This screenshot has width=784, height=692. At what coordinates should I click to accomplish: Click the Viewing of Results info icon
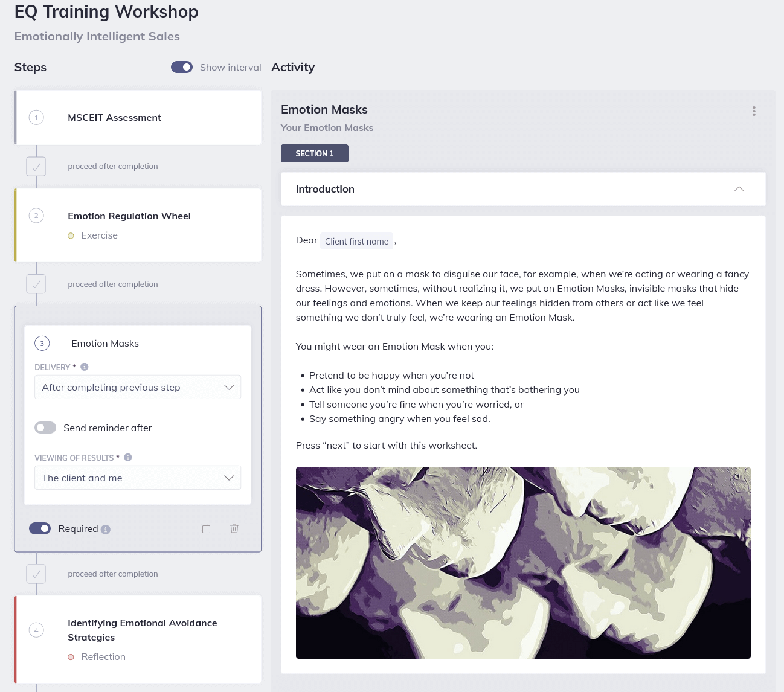pos(127,457)
